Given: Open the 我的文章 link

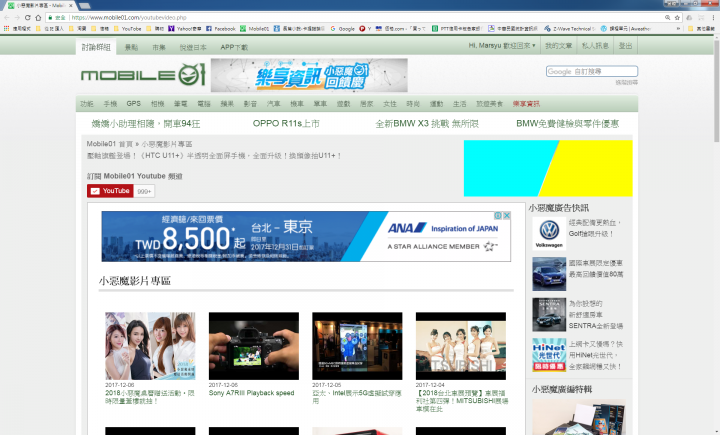Looking at the screenshot, I should click(558, 45).
